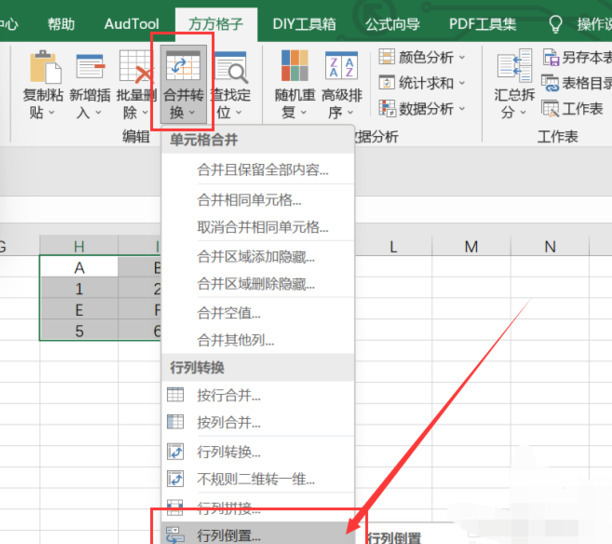612x544 pixels.
Task: Click the 数据分析 icon
Action: point(387,108)
